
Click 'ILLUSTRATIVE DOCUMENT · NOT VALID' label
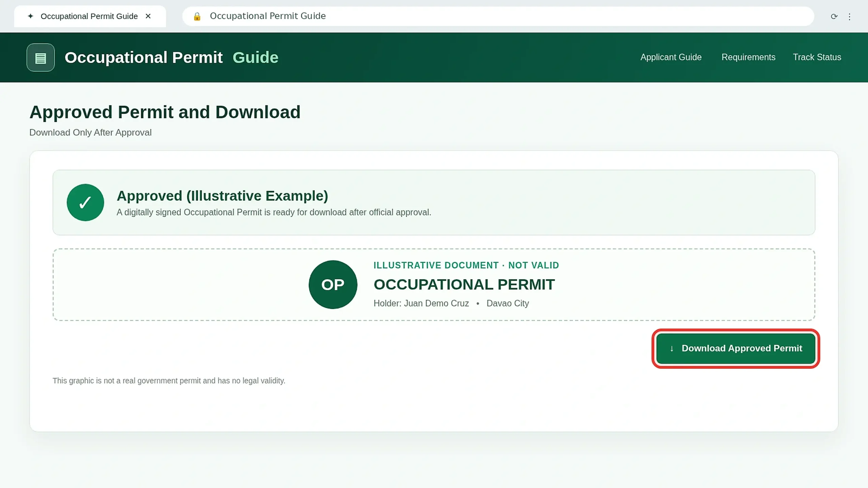click(466, 265)
